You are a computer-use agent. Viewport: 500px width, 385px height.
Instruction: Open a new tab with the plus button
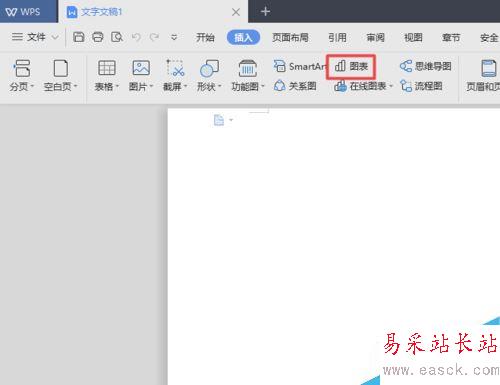click(x=265, y=12)
